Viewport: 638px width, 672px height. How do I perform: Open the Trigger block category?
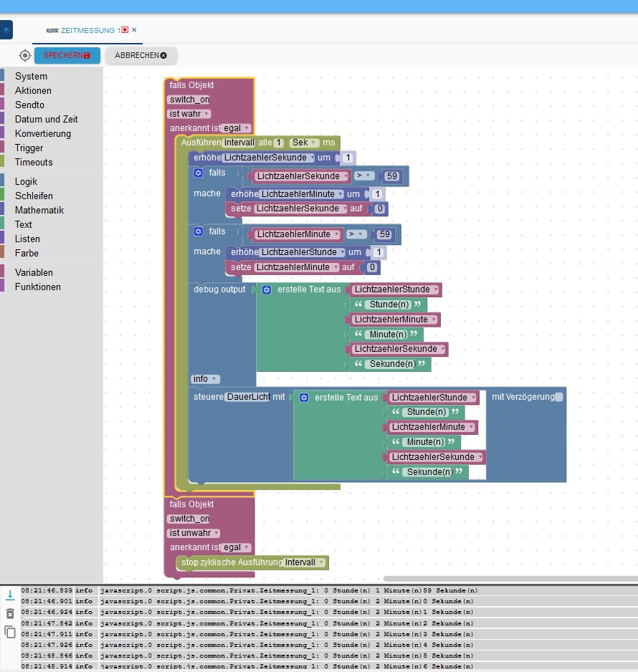(29, 148)
